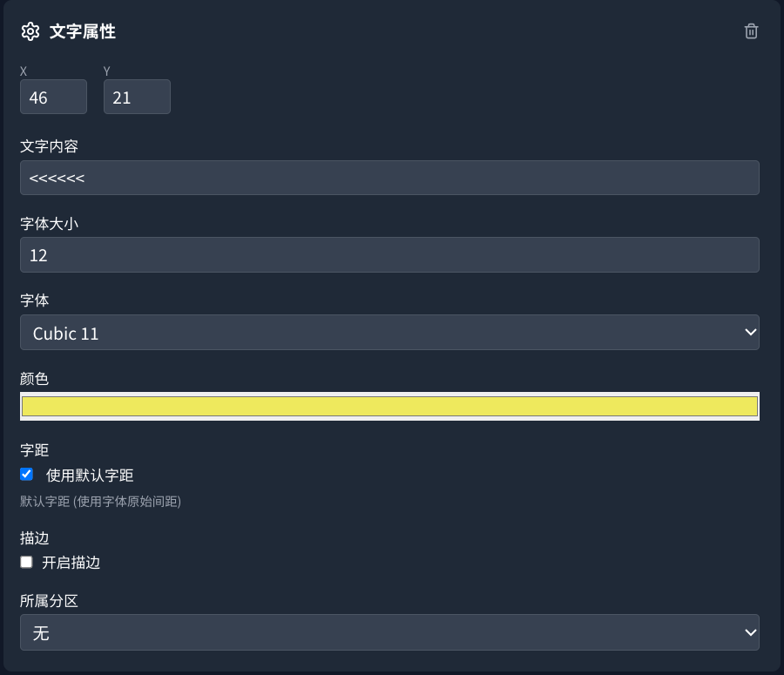784x675 pixels.
Task: Select the 字体大小 field showing 12
Action: (x=389, y=254)
